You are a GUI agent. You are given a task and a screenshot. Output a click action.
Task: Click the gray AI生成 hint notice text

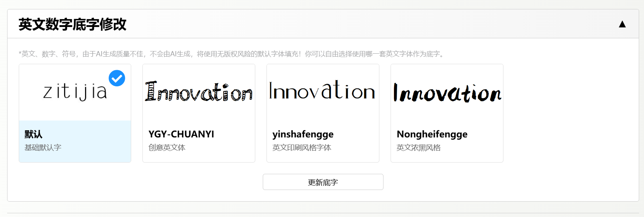click(x=232, y=54)
